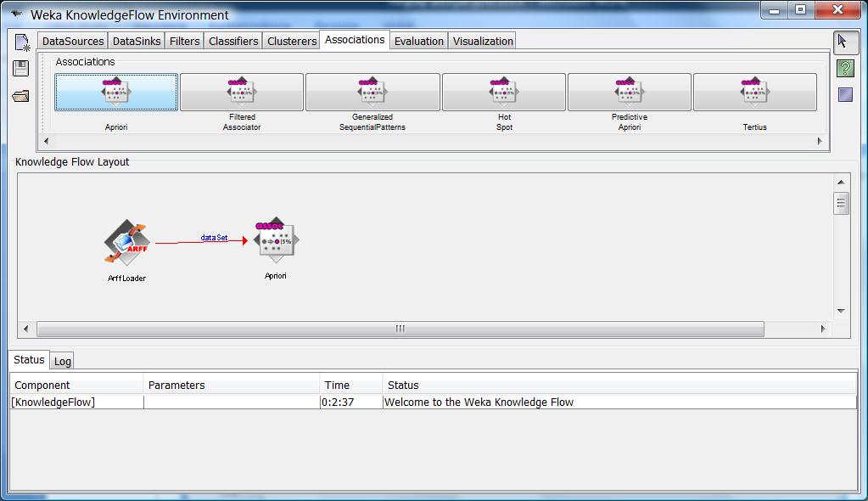Screen dimensions: 868x501
Task: Click the Component column header
Action: (76, 385)
